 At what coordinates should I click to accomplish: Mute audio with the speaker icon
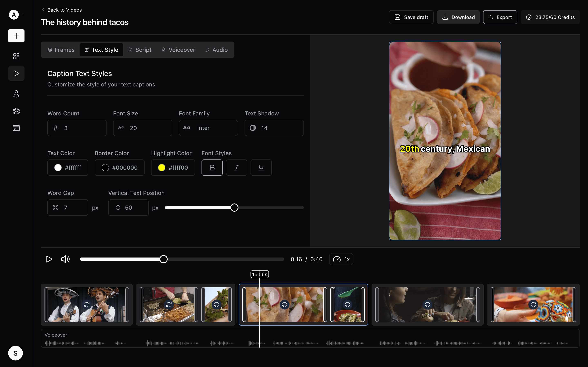tap(65, 259)
